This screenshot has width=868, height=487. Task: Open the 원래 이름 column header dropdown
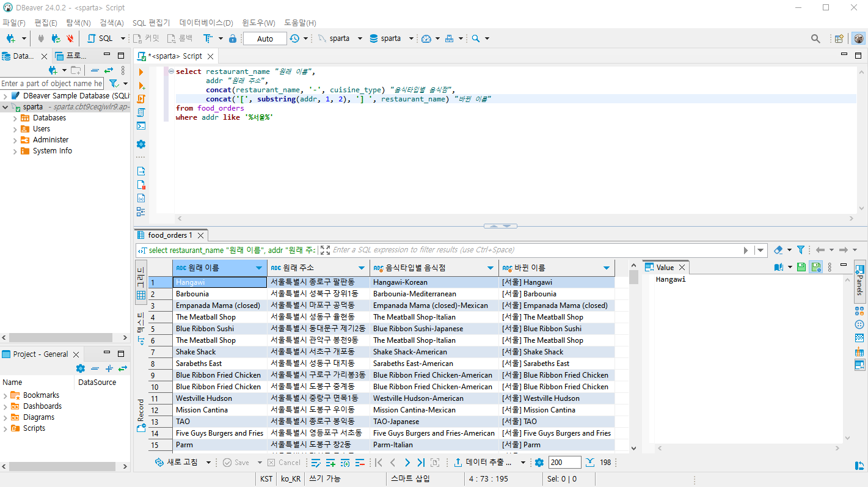pos(259,268)
